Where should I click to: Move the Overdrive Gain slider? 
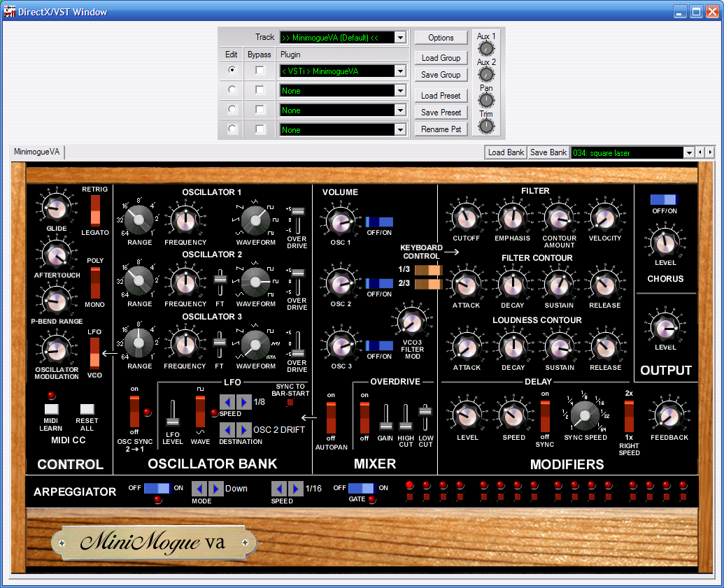(385, 425)
